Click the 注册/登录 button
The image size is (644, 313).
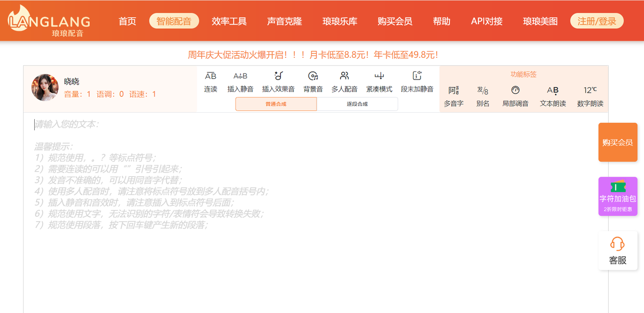tap(596, 21)
